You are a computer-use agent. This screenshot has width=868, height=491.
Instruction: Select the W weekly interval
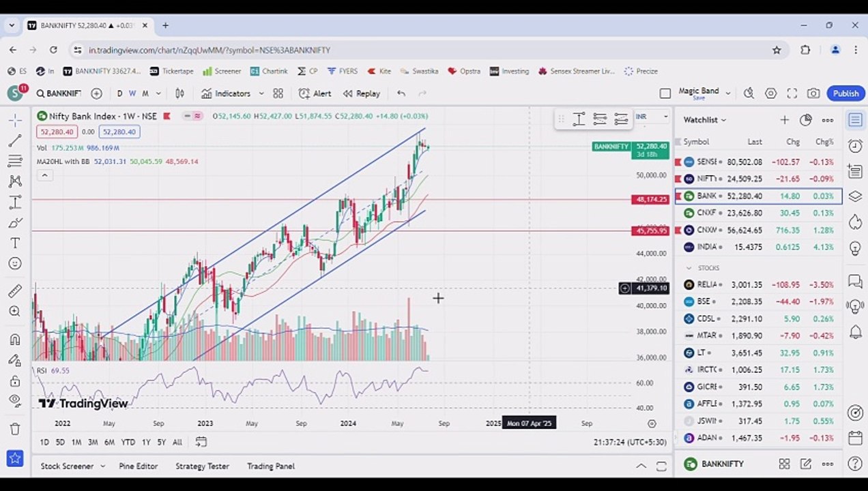point(132,93)
